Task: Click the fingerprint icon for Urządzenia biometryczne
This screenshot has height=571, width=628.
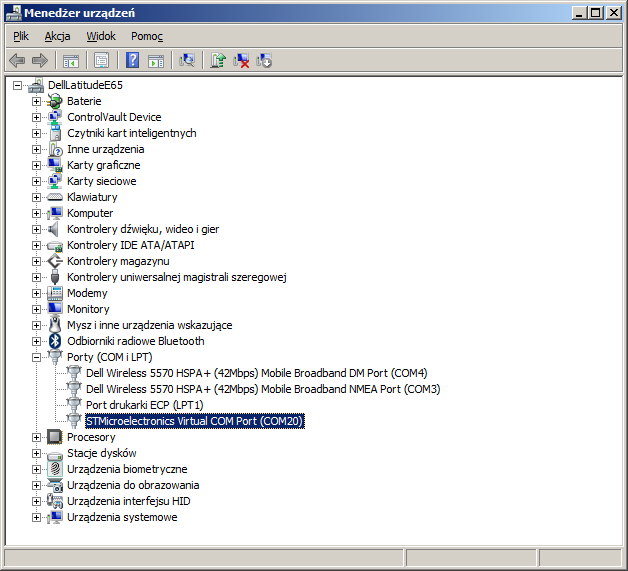Action: click(x=55, y=469)
